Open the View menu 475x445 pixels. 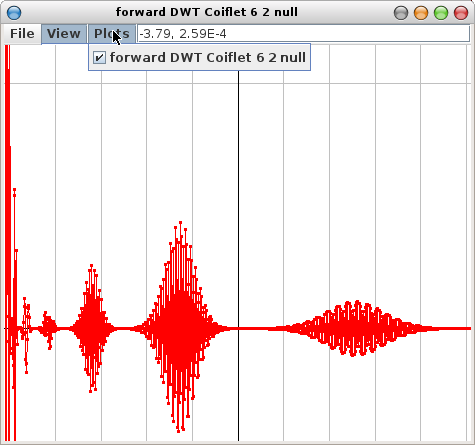(x=64, y=34)
